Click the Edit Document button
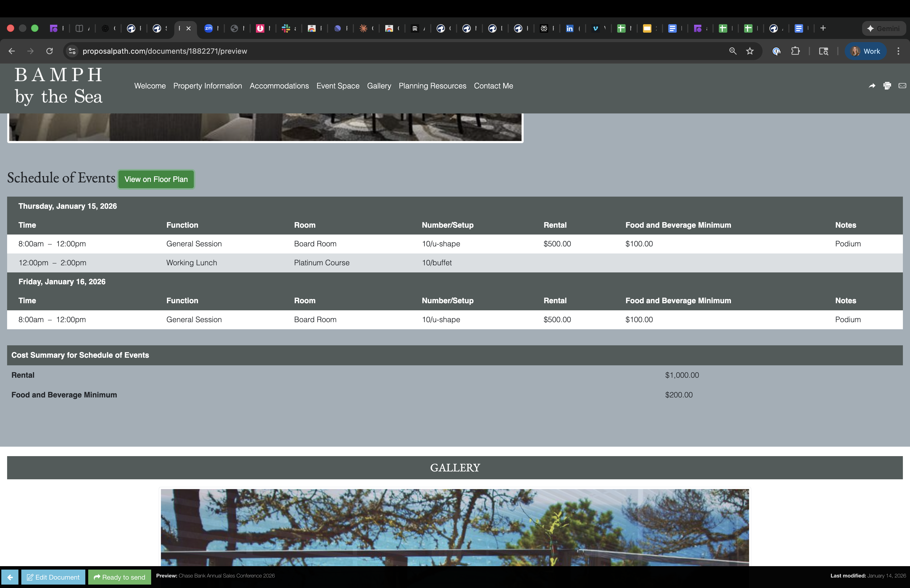910x588 pixels. (53, 577)
